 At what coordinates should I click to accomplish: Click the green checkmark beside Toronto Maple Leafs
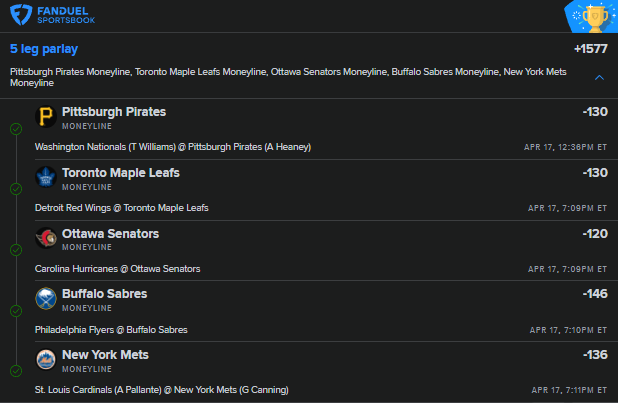click(x=15, y=189)
